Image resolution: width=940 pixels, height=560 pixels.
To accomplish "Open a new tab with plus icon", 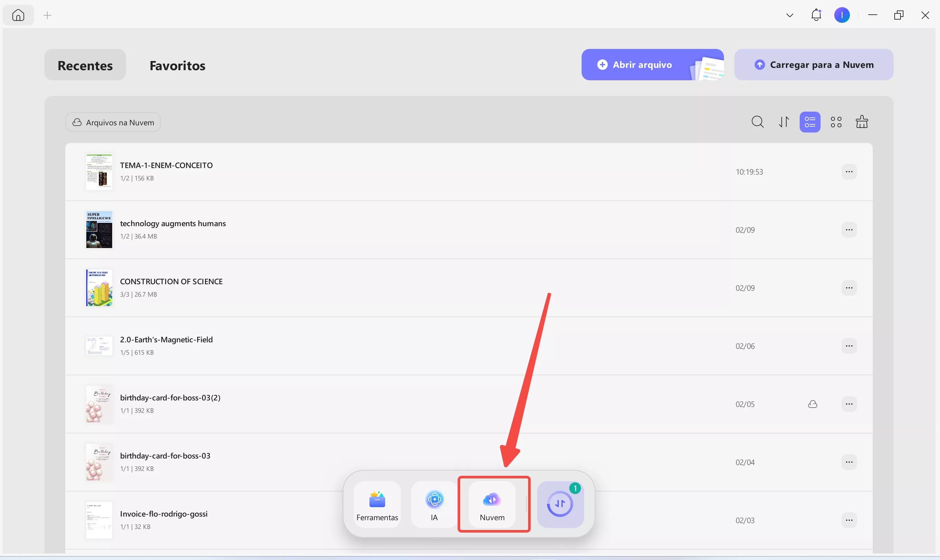I will point(47,15).
